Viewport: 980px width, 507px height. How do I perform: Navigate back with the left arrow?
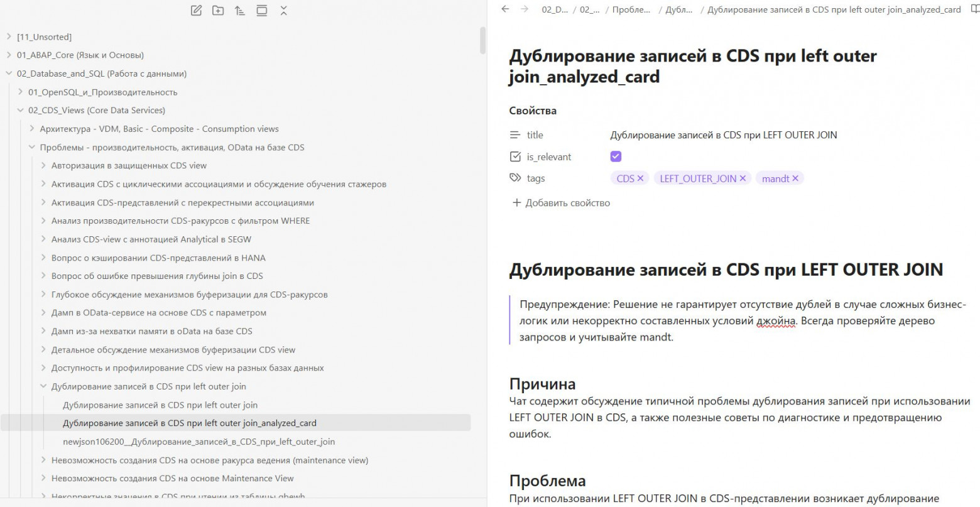coord(505,9)
